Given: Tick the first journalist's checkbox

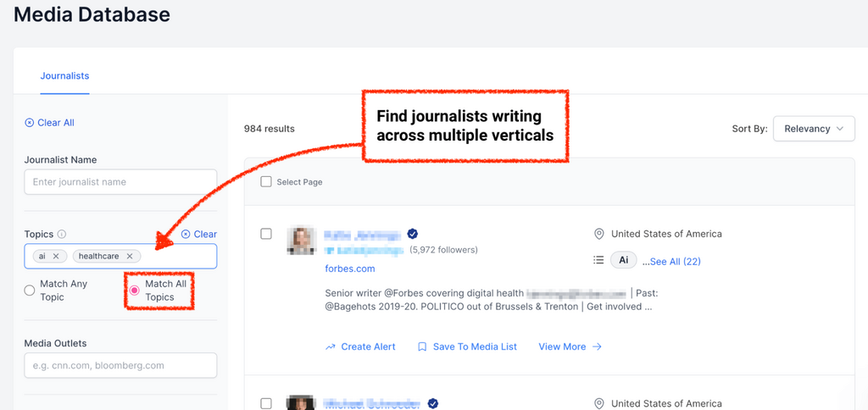Looking at the screenshot, I should (266, 234).
